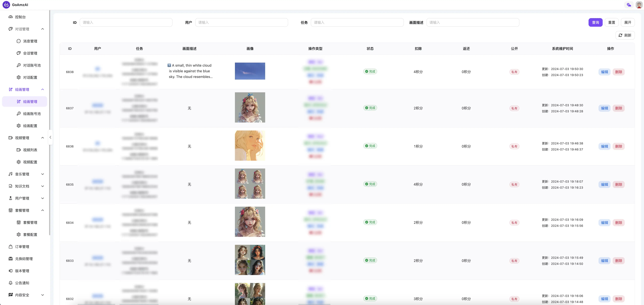Click 删除 for row 6836

tap(619, 146)
